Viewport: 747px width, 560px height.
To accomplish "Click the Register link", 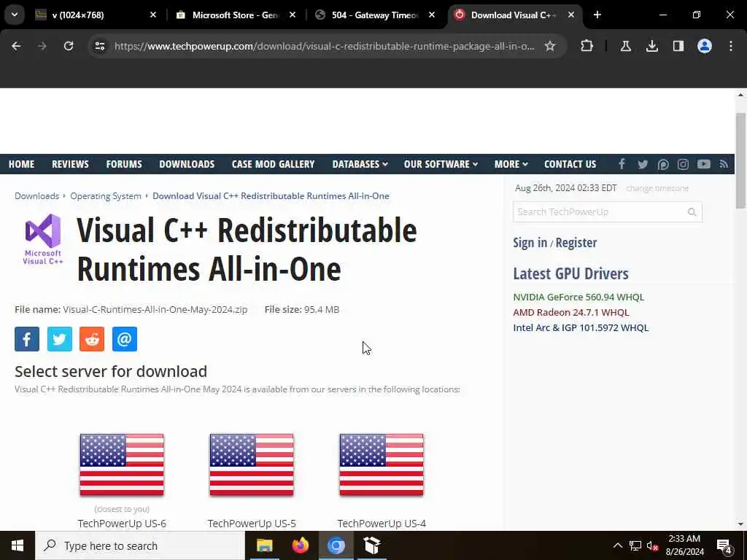I will point(576,243).
